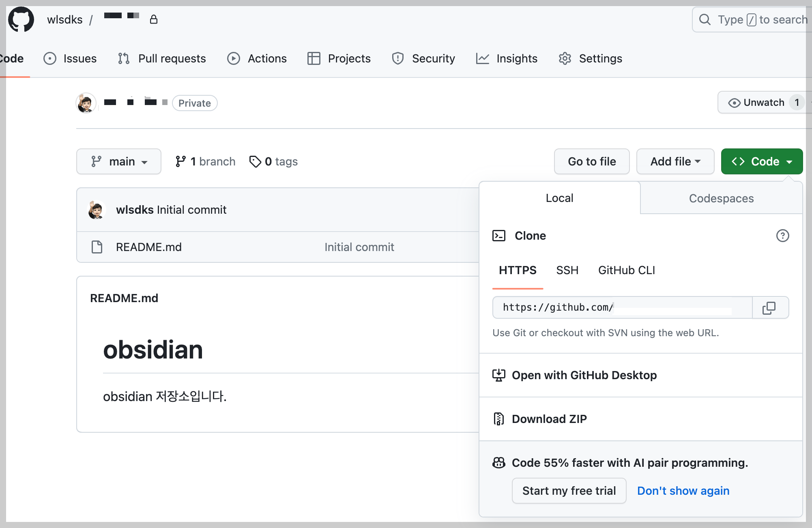Choose Download ZIP option
This screenshot has height=528, width=812.
coord(549,419)
